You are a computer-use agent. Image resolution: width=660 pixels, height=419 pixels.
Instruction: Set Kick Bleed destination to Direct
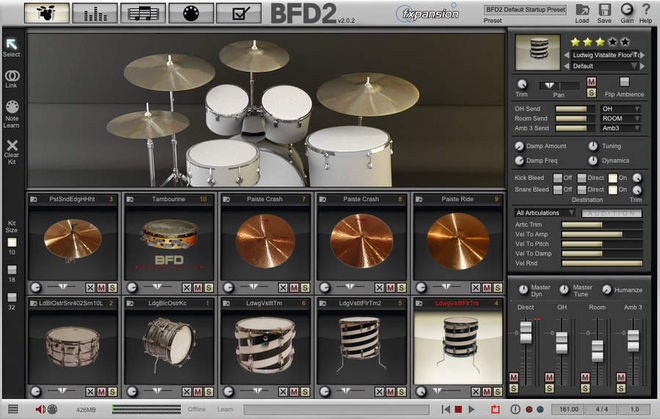582,178
